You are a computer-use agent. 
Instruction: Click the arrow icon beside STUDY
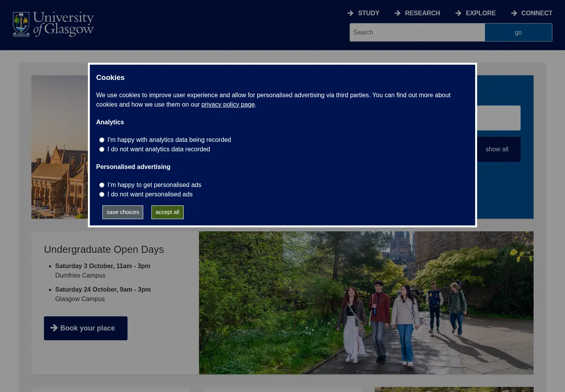(350, 13)
